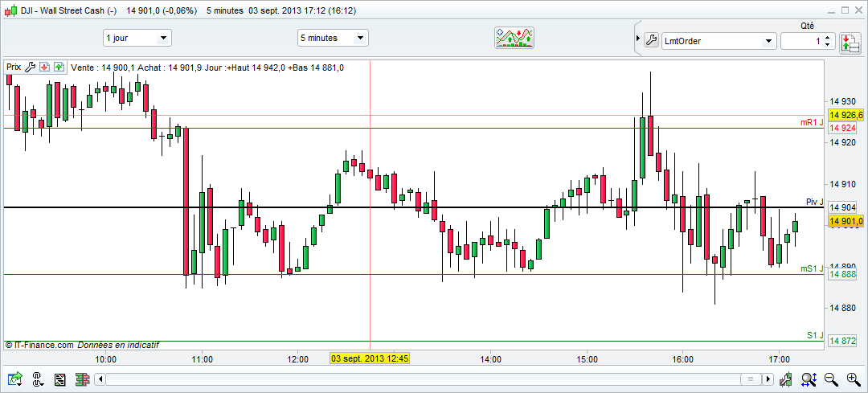Click the 14 880 price axis label
The height and width of the screenshot is (393, 868).
[x=842, y=308]
